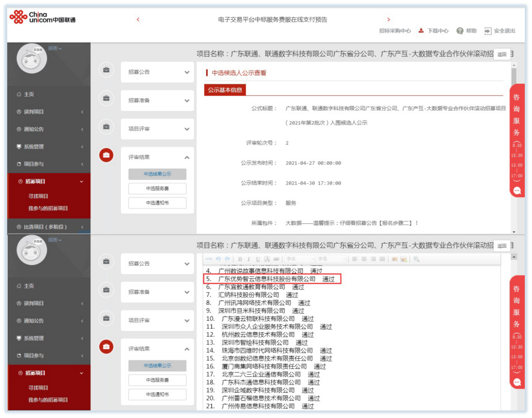Open 主页 in the sidebar above 比选项目
Screen dimensions: 532x418
[x=49, y=94]
